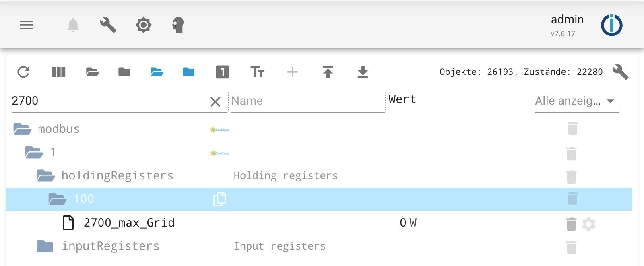The width and height of the screenshot is (644, 266).
Task: Select the 2700_max_Grid state row
Action: 129,223
